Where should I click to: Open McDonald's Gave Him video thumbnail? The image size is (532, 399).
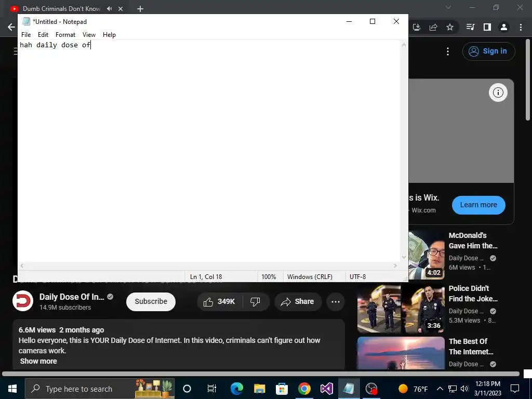tap(427, 255)
